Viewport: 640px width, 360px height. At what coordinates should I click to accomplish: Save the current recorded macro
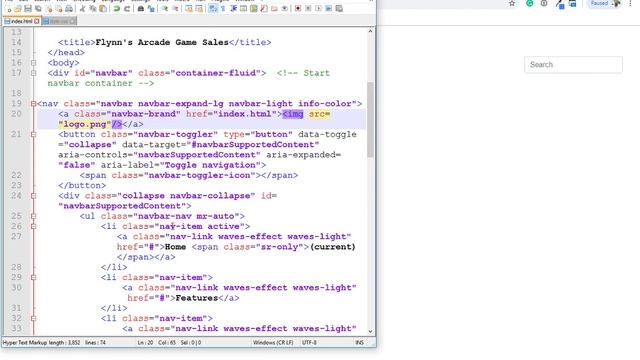(x=339, y=9)
